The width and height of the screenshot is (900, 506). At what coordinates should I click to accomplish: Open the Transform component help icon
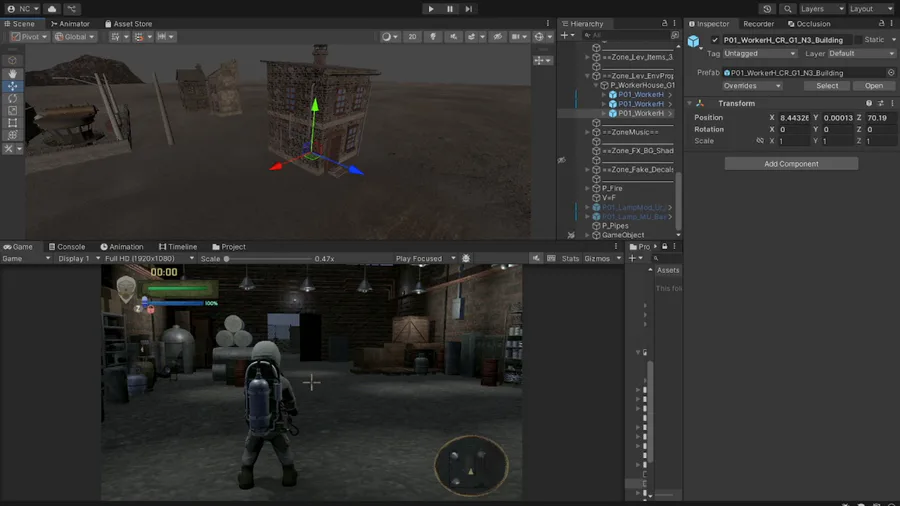point(869,103)
